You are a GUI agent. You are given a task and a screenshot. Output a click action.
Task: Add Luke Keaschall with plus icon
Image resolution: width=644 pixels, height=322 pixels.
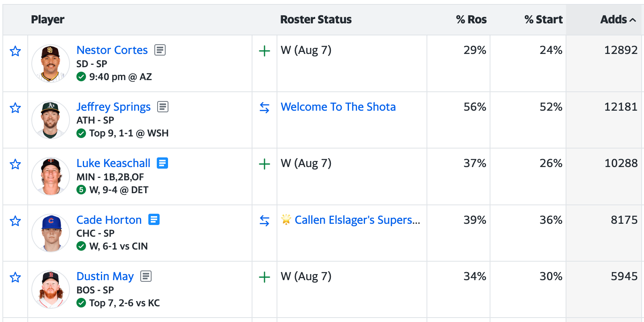[265, 164]
